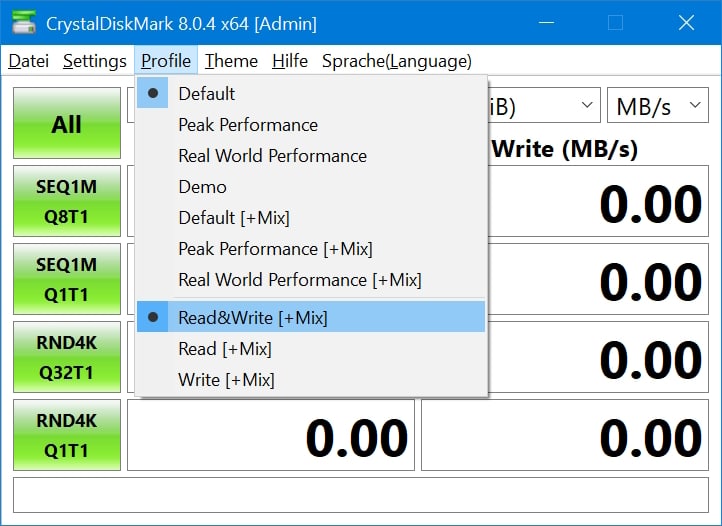722x526 pixels.
Task: Pick the Demo profile
Action: pos(311,187)
